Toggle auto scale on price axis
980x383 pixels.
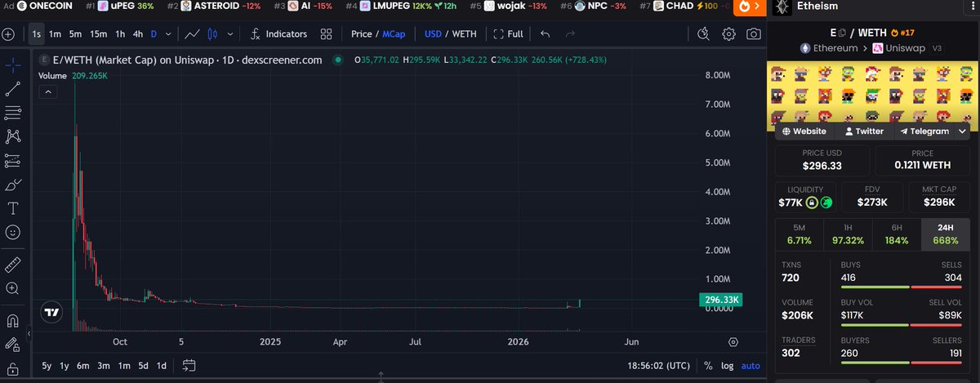[751, 366]
